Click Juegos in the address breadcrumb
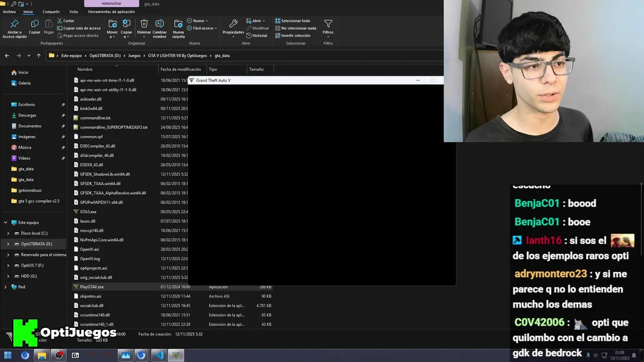The image size is (644, 362). [134, 55]
